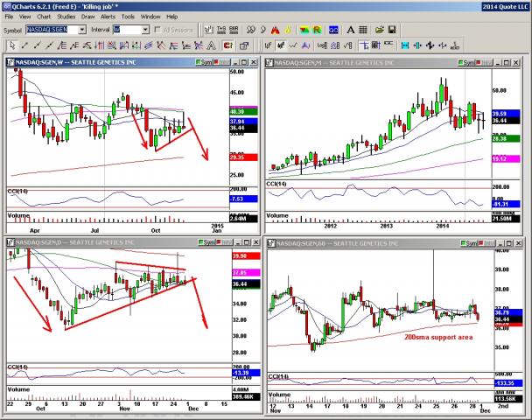The width and height of the screenshot is (532, 420).
Task: Click Volume label in the monthly chart
Action: click(x=277, y=215)
